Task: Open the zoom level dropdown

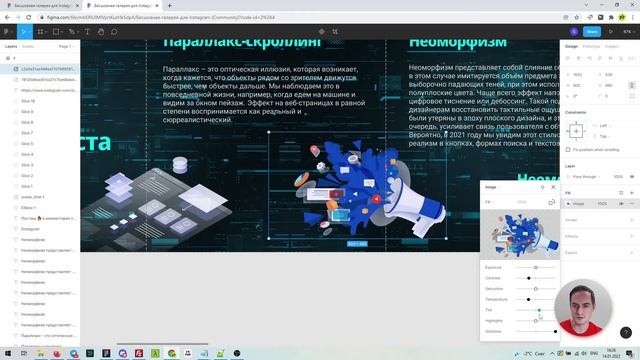Action: (628, 32)
